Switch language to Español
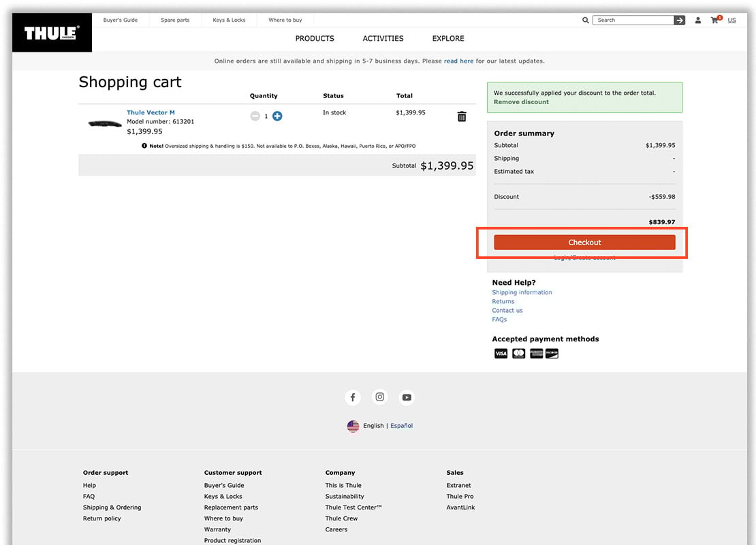756x545 pixels. coord(401,426)
